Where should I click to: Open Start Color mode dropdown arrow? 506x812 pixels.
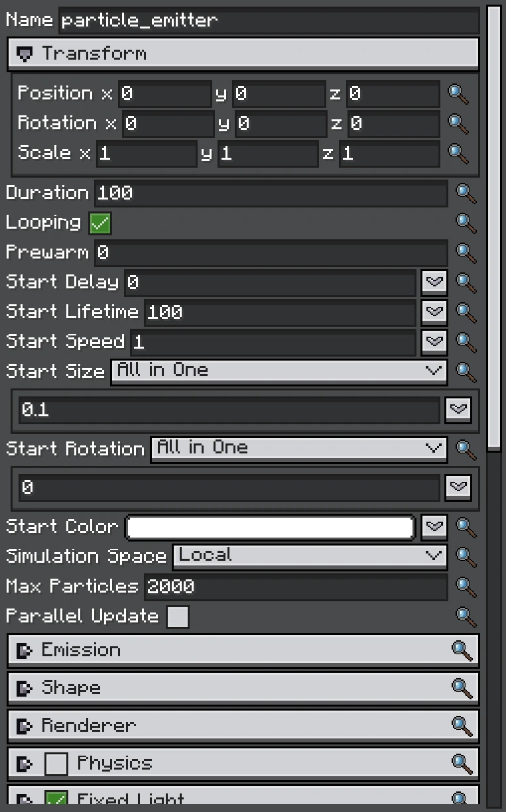434,527
